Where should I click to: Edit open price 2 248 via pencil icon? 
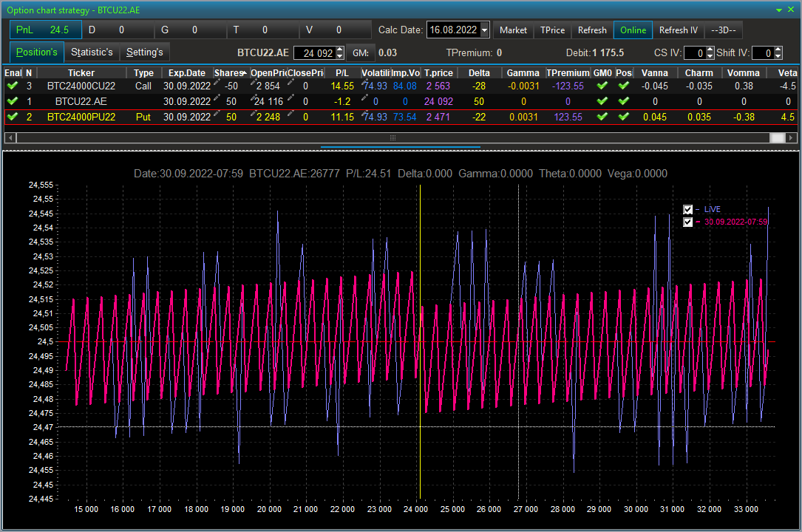tap(254, 113)
